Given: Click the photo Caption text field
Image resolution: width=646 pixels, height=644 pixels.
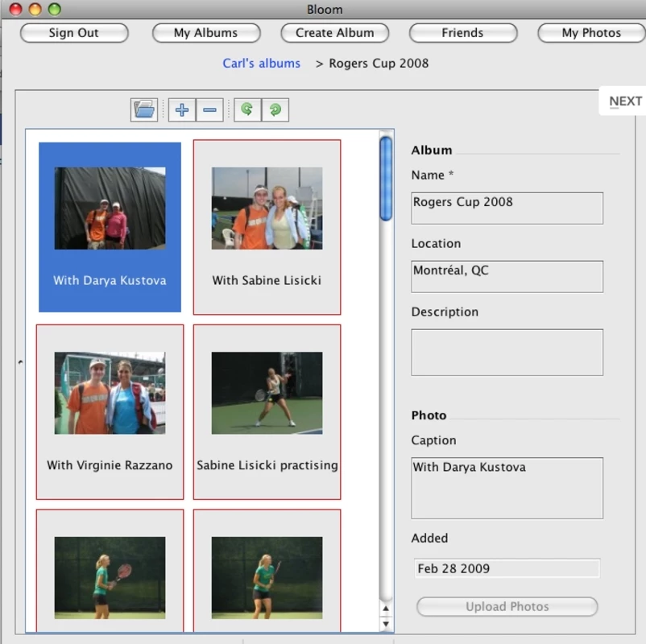Looking at the screenshot, I should point(507,489).
